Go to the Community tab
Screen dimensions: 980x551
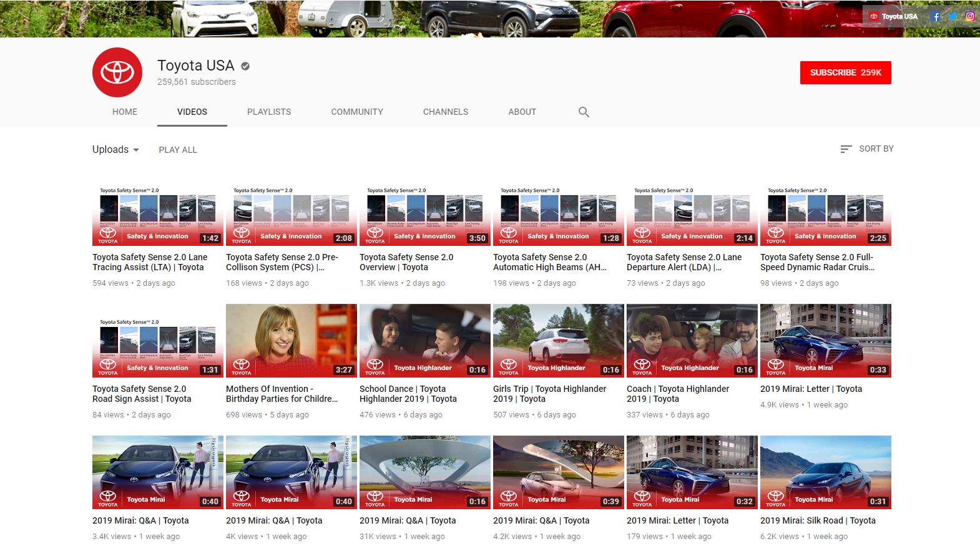click(357, 112)
